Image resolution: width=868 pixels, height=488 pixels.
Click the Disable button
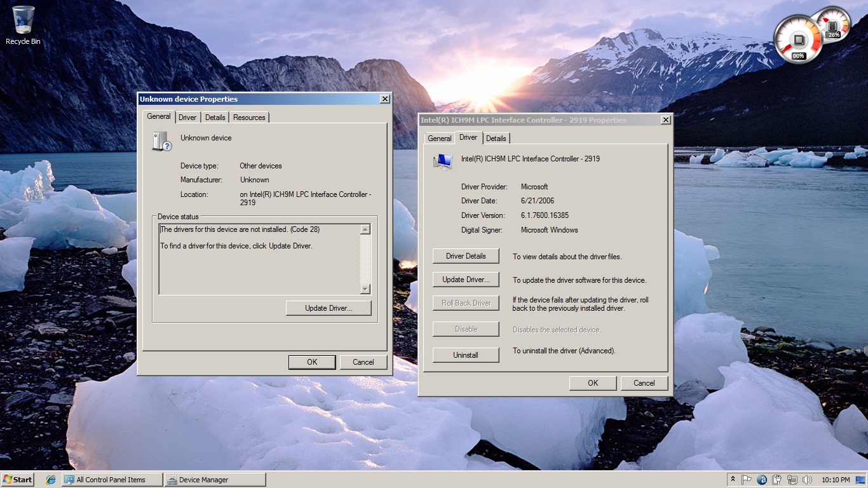pyautogui.click(x=466, y=329)
